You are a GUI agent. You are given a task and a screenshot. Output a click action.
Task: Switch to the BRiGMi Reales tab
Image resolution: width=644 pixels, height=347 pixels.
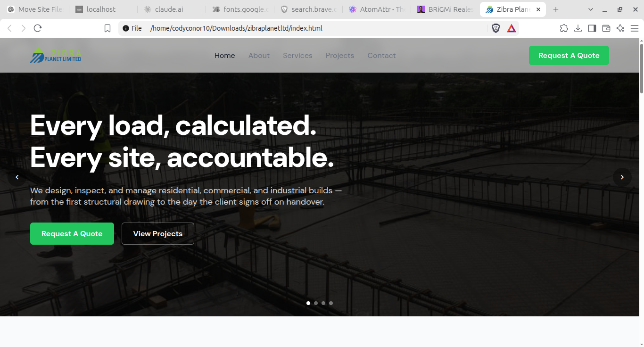[x=445, y=9]
